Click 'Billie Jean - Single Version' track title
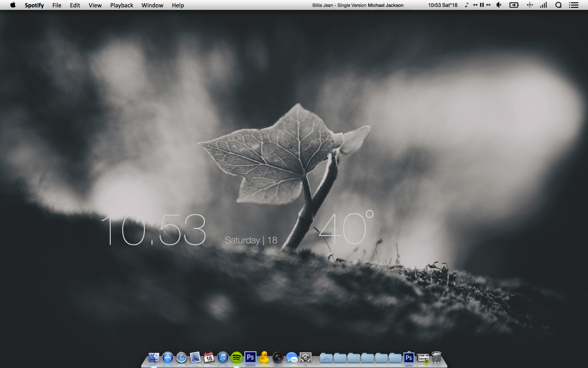 pyautogui.click(x=339, y=5)
